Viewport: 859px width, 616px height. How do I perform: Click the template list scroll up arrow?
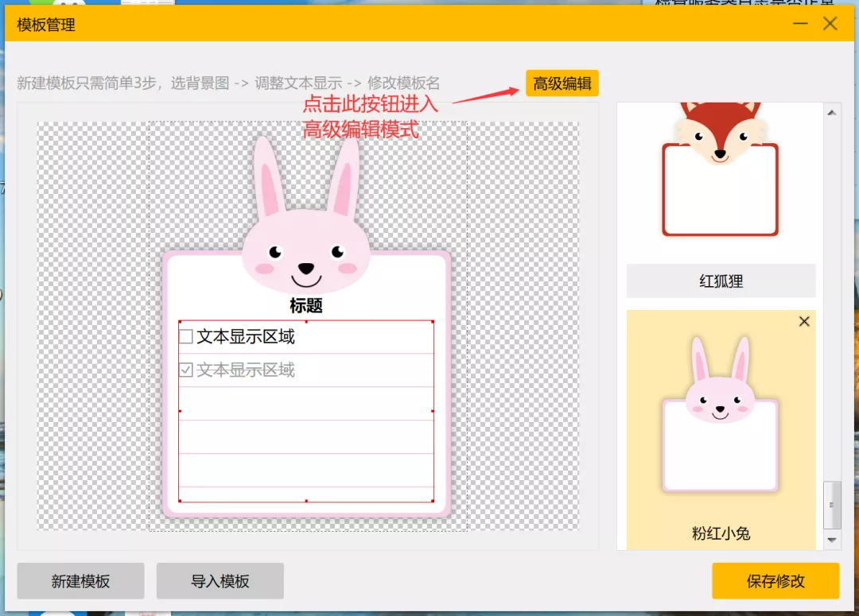[x=832, y=113]
